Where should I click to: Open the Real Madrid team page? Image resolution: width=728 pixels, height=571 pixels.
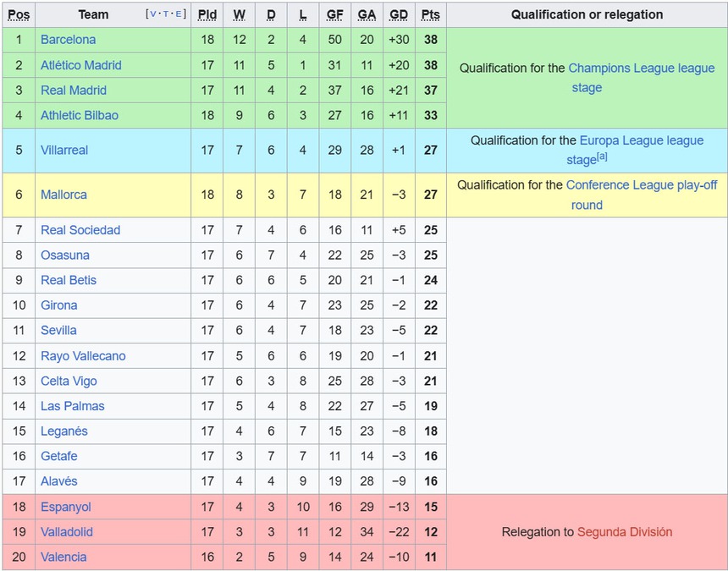click(73, 91)
